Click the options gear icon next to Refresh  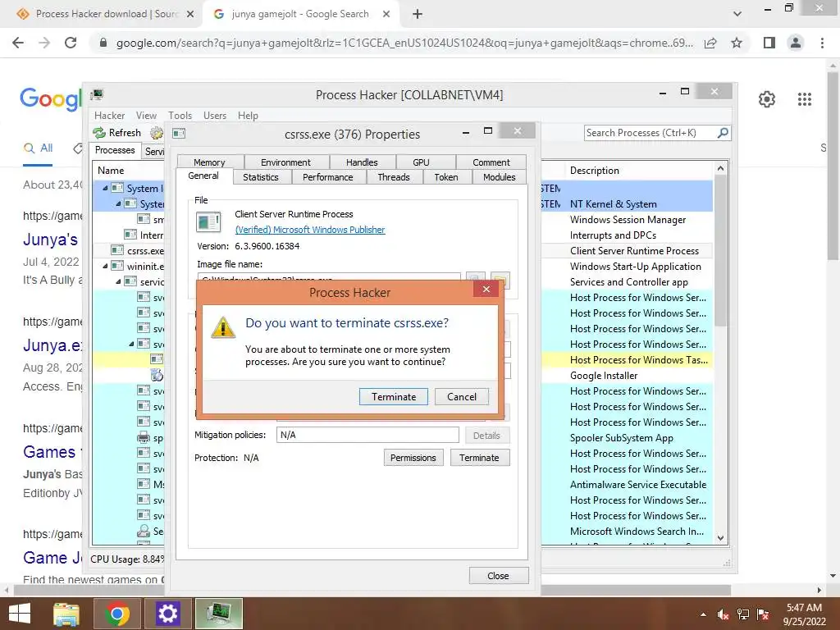(157, 133)
